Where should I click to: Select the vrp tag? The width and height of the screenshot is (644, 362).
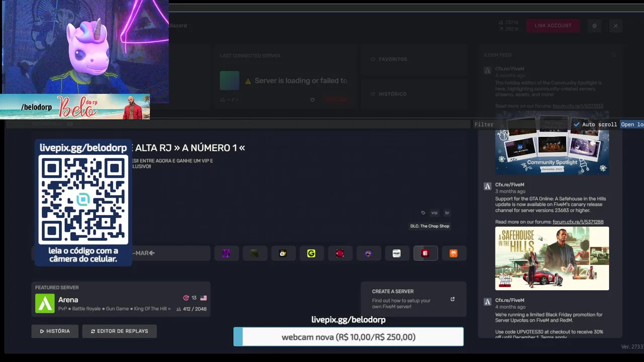(434, 213)
